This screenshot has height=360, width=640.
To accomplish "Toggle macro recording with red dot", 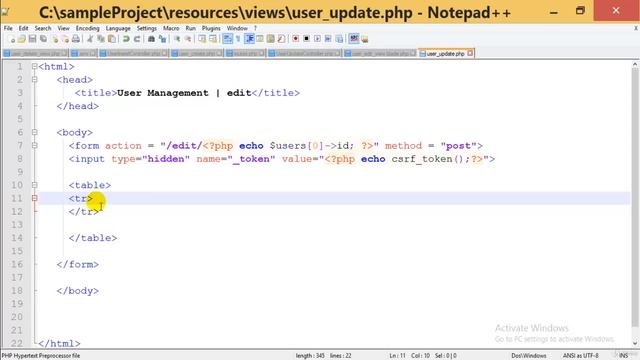I will click(x=296, y=39).
